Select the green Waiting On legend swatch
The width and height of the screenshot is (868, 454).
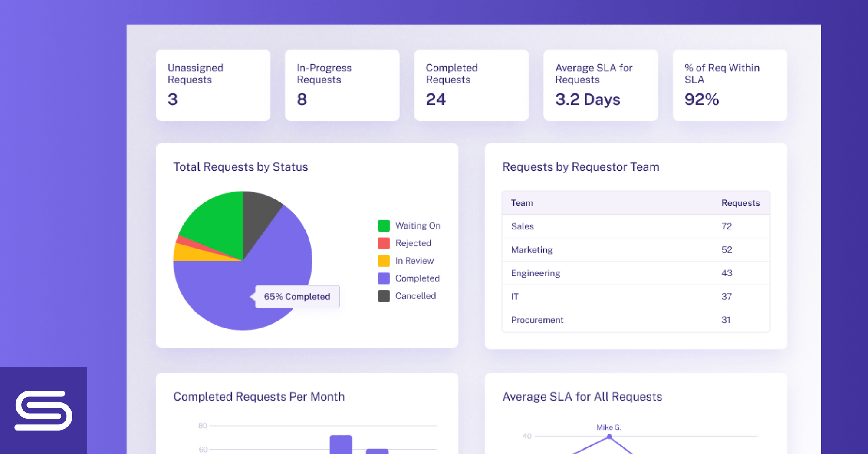click(x=384, y=225)
